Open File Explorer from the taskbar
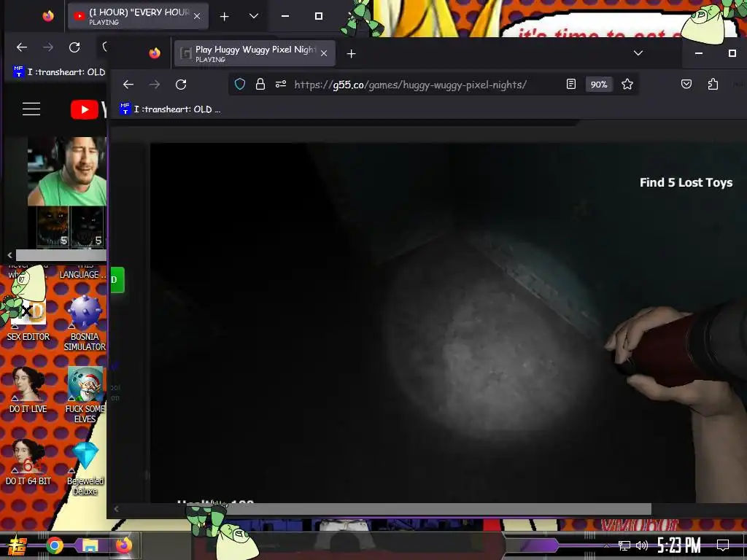 (90, 545)
